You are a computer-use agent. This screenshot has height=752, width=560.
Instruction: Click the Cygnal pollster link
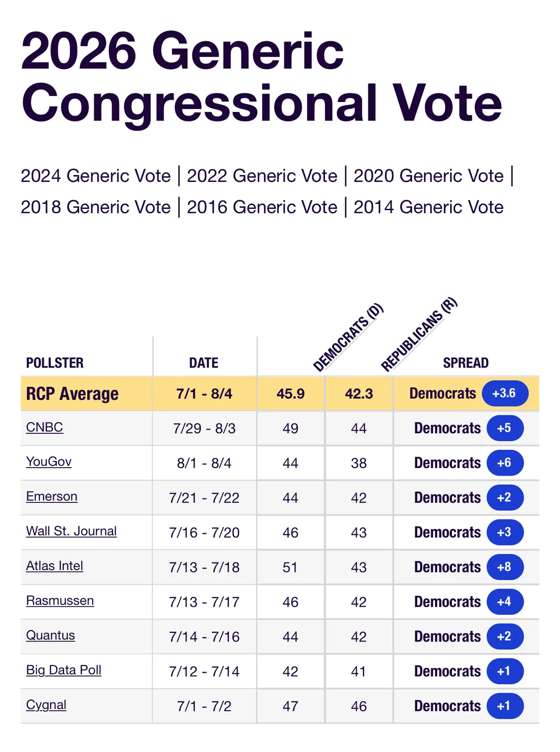[46, 705]
